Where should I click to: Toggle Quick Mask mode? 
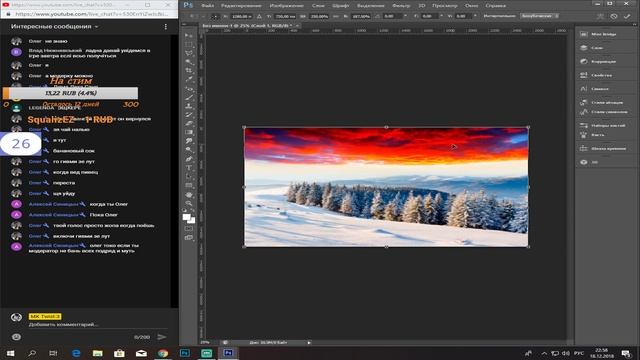[x=189, y=229]
